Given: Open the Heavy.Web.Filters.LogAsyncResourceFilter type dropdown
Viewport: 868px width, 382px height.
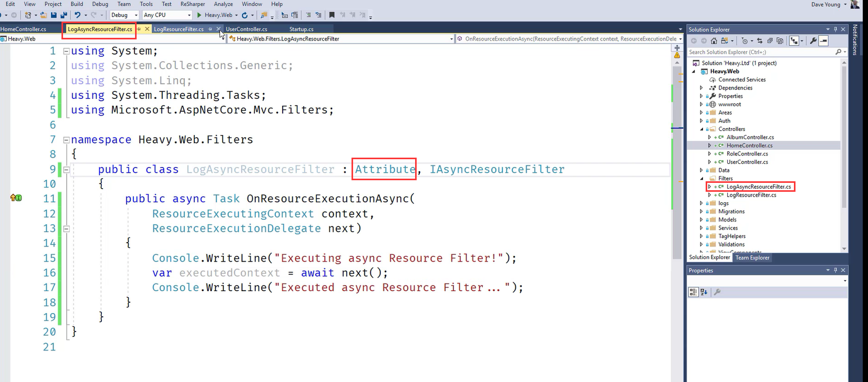Looking at the screenshot, I should 342,39.
